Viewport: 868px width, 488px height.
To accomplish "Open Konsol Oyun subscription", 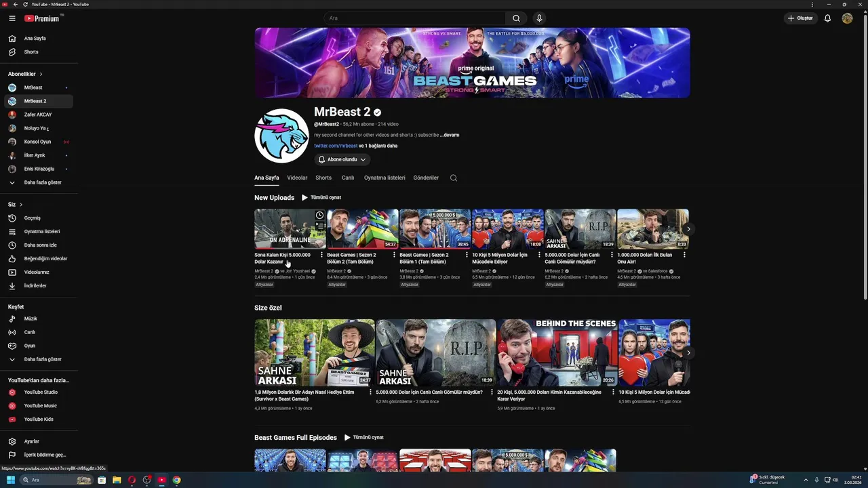I will [x=39, y=142].
